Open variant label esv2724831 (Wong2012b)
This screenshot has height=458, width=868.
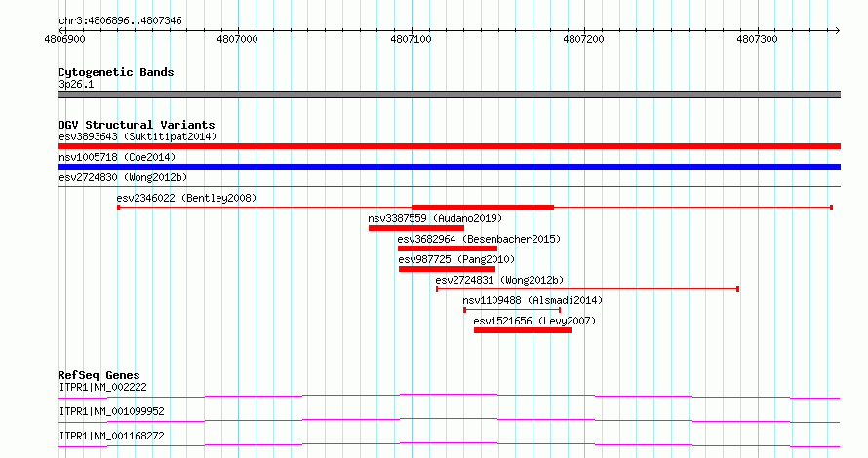click(499, 280)
